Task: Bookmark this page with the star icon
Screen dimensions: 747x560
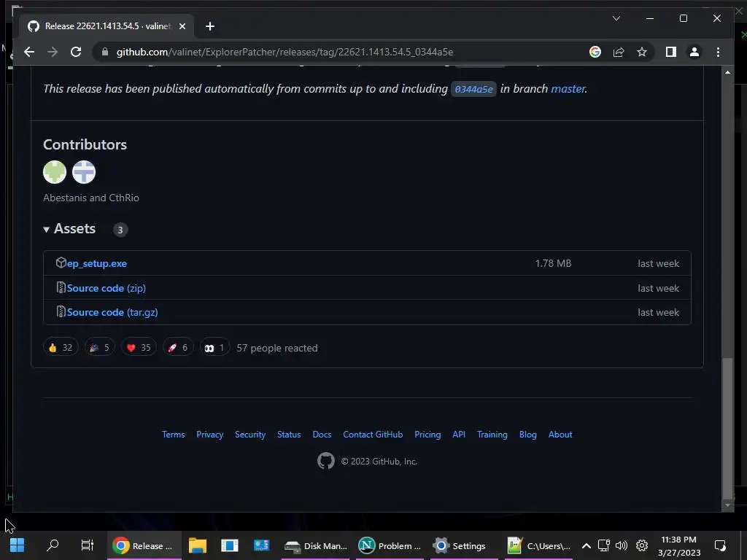Action: point(642,52)
